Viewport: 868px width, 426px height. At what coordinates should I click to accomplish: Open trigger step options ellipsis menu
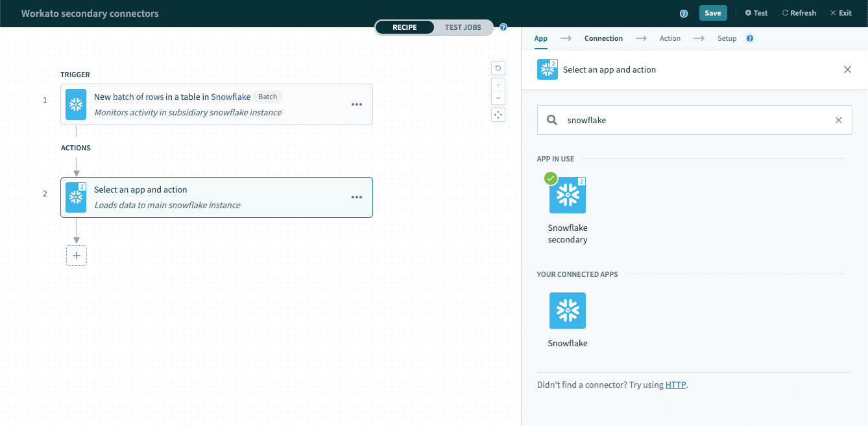tap(356, 104)
